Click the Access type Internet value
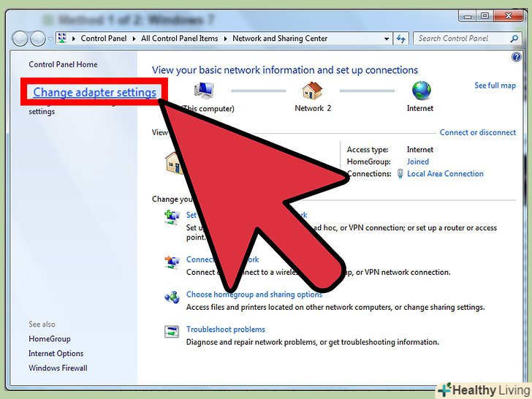The height and width of the screenshot is (399, 532). tap(420, 150)
